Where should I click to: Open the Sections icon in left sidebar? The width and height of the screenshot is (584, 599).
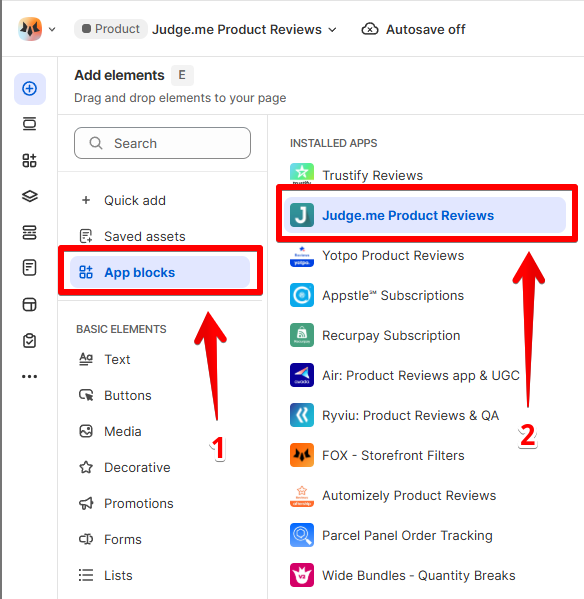point(30,124)
